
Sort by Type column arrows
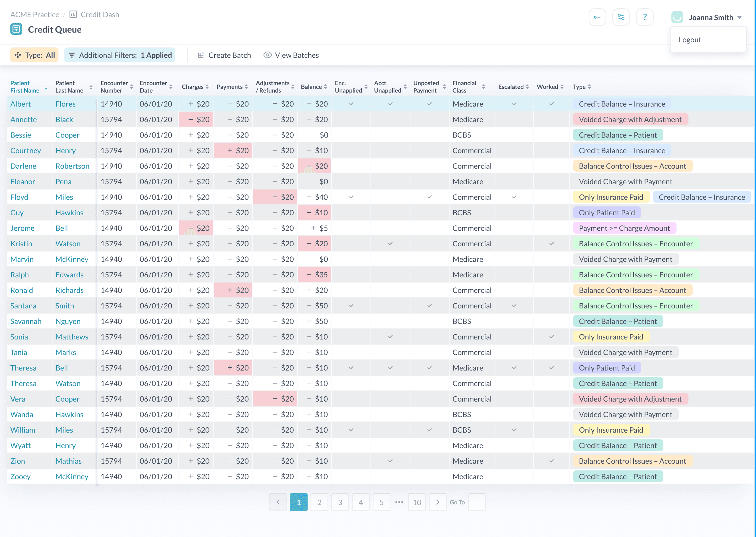click(589, 87)
